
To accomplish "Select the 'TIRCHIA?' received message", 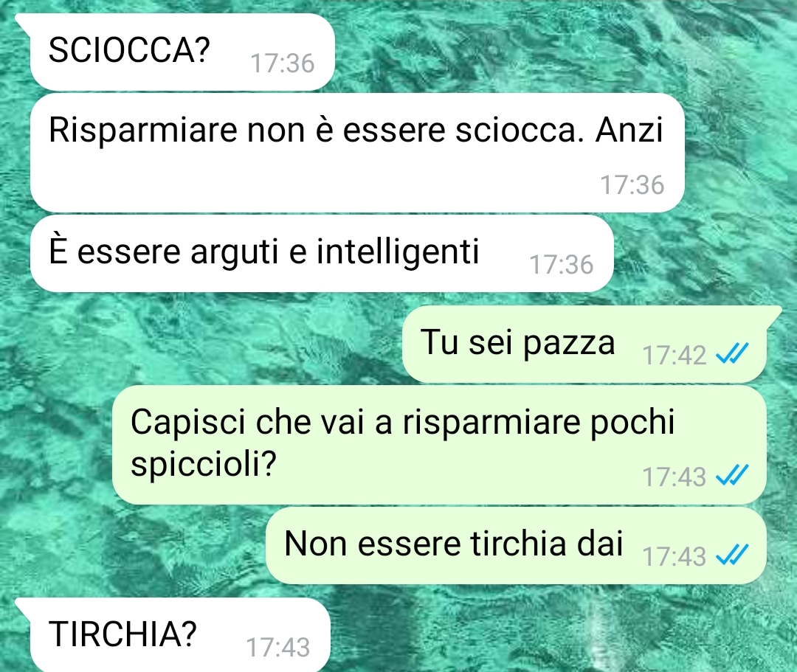I will coord(180,635).
